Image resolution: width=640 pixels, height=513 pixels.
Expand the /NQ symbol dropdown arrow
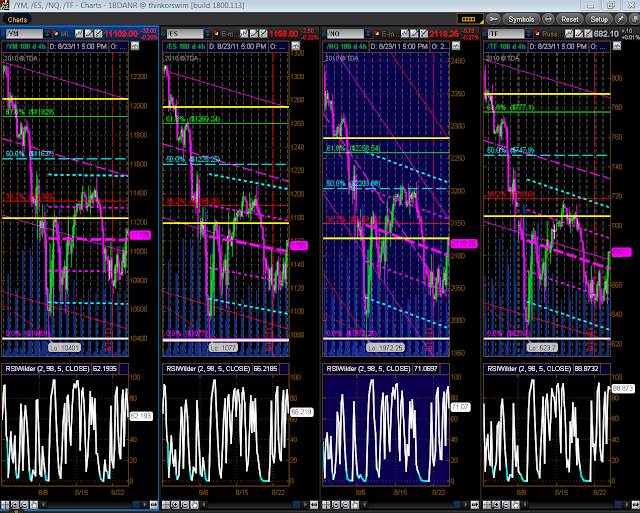tap(368, 33)
